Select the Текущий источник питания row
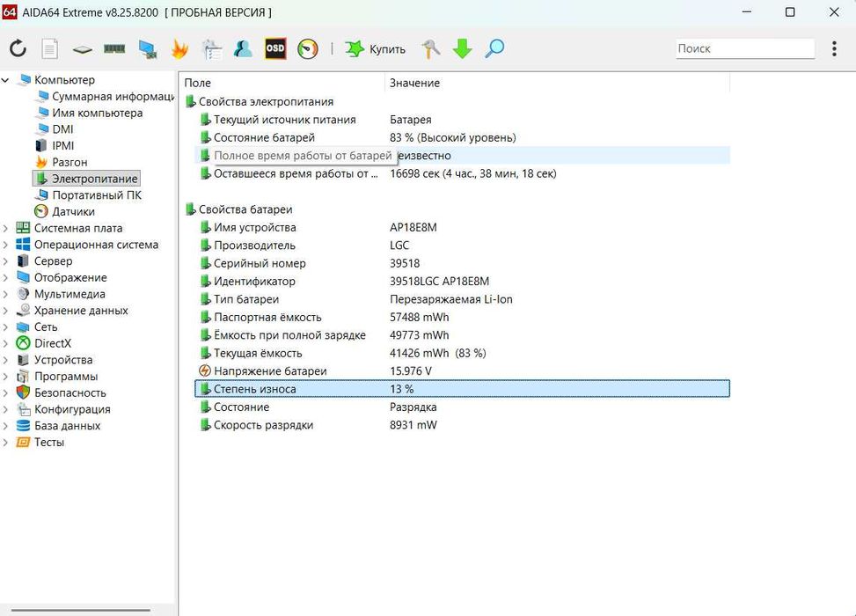Image resolution: width=856 pixels, height=616 pixels. 462,120
